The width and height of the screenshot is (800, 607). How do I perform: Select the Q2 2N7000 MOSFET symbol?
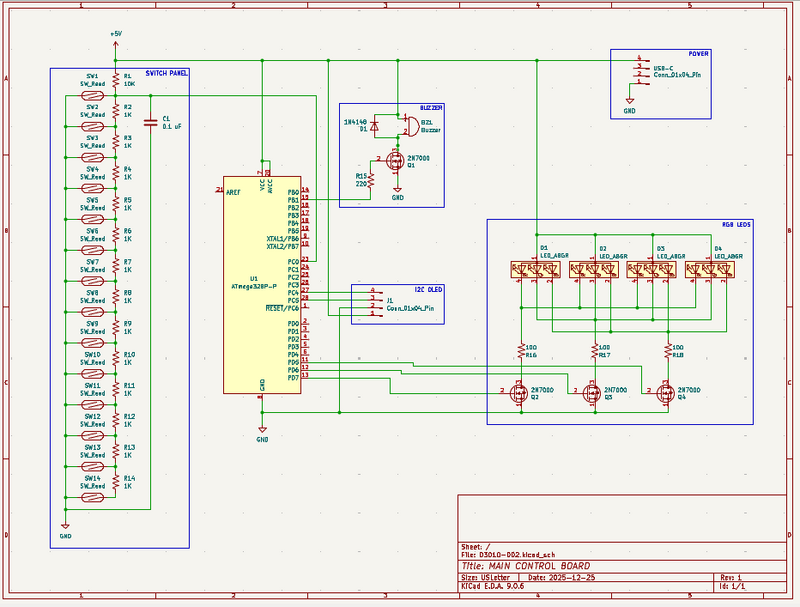[518, 393]
